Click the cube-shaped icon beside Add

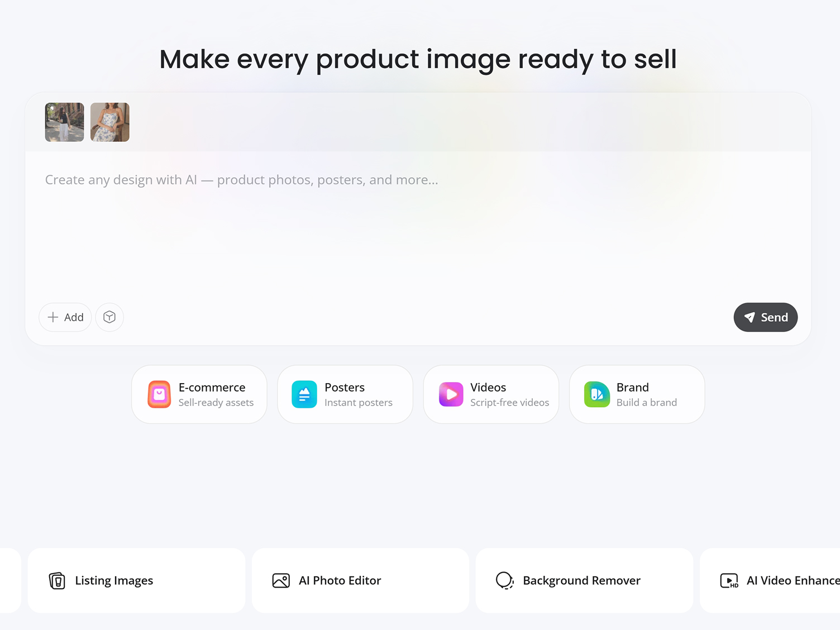click(x=109, y=317)
